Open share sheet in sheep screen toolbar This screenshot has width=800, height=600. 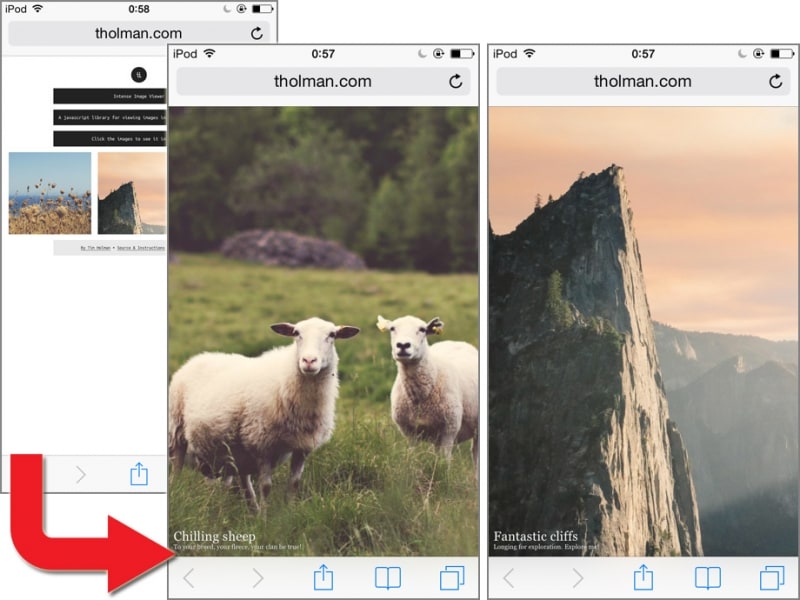[323, 577]
